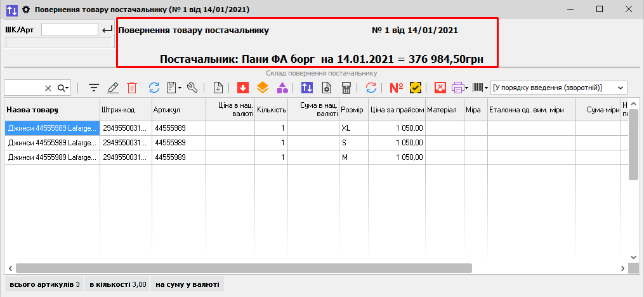
Task: Click the всього артикулів 3 status entry
Action: (x=44, y=284)
